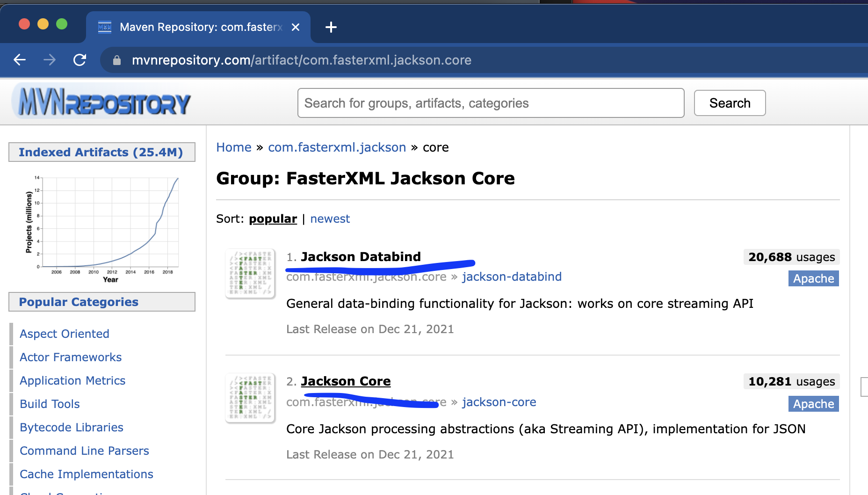This screenshot has width=868, height=495.
Task: Open the com.fasterxml.jackson breadcrumb
Action: [x=337, y=147]
